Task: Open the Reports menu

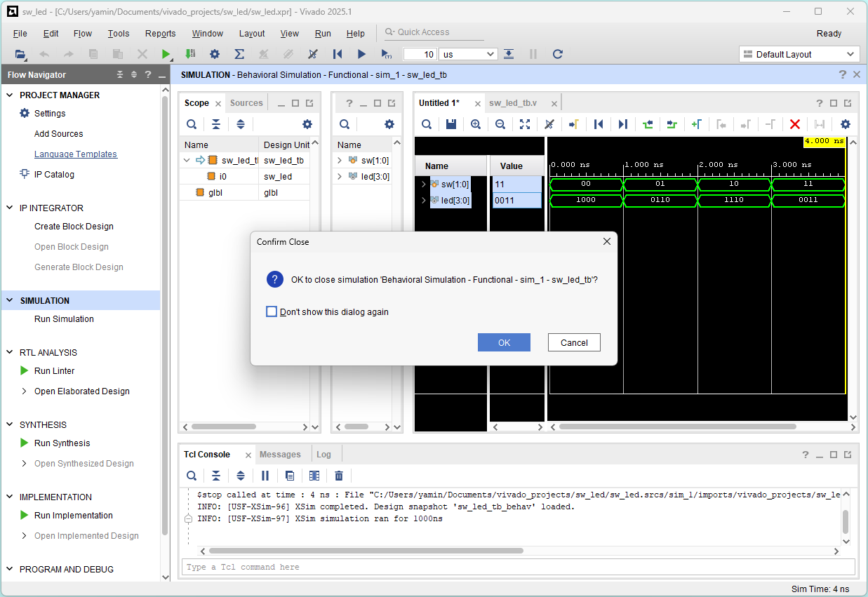Action: click(160, 33)
